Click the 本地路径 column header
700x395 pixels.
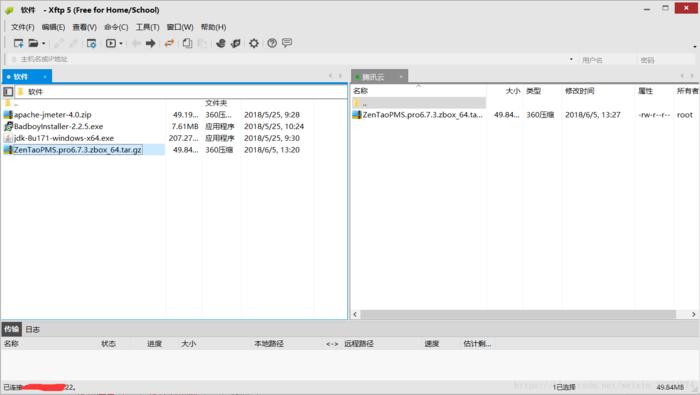pos(269,344)
